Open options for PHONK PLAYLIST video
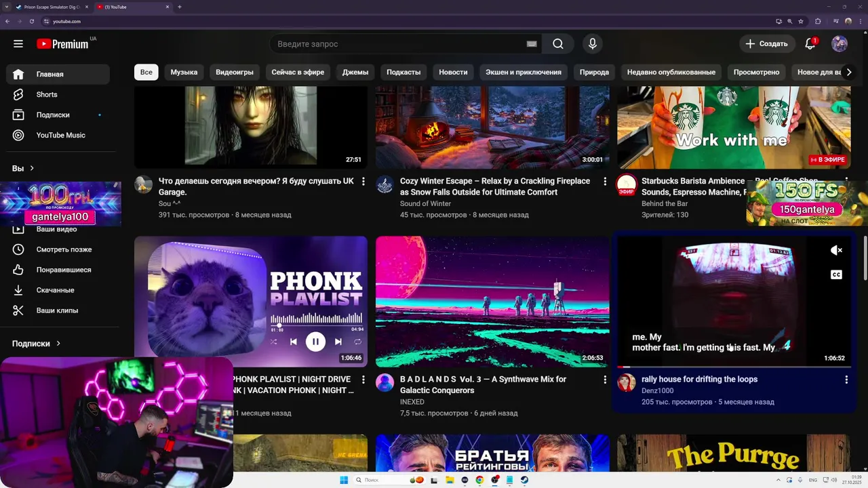868x488 pixels. (363, 380)
